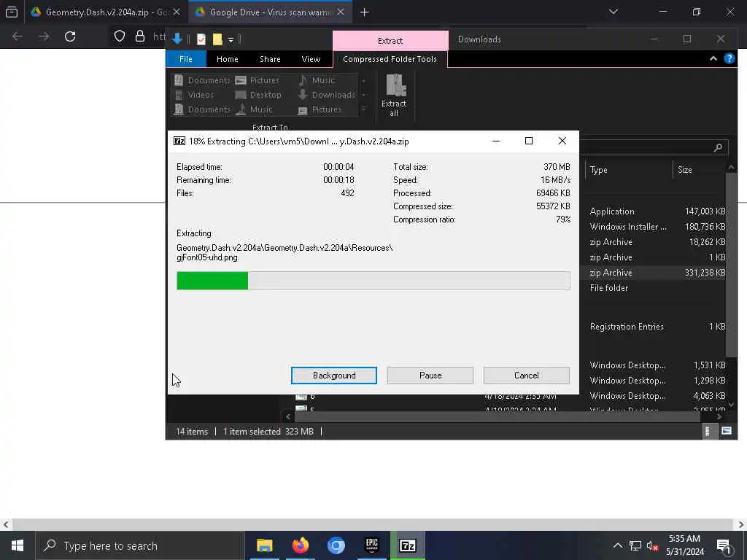The image size is (747, 560).
Task: Switch to large icons view in status bar
Action: [x=727, y=431]
